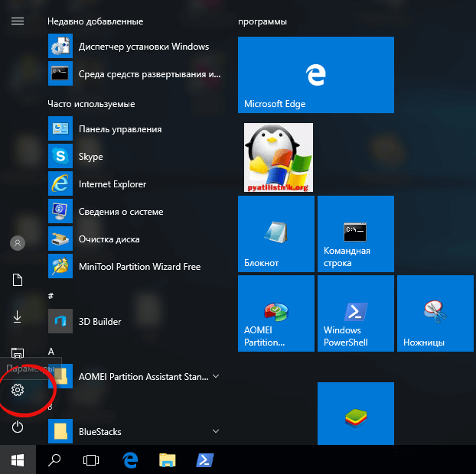
Task: Open Сведения о системе
Action: (x=135, y=211)
